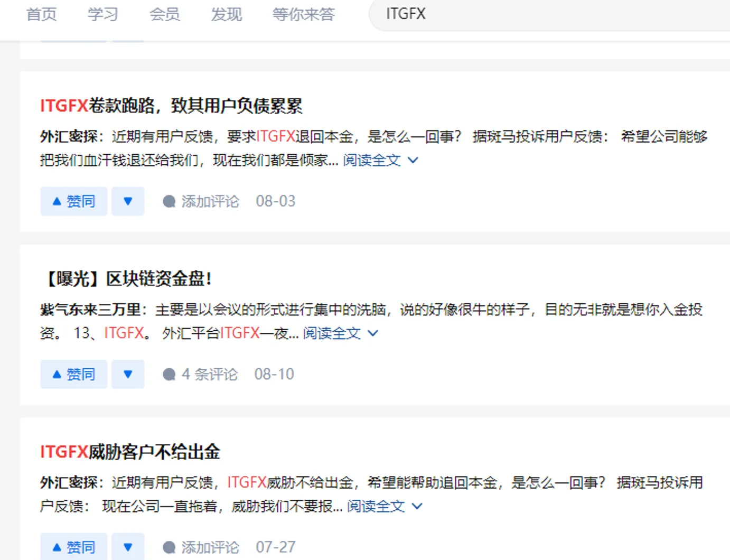Open article ITGFX卷款跑路，致其用户负债累累
This screenshot has height=560, width=730.
(171, 106)
